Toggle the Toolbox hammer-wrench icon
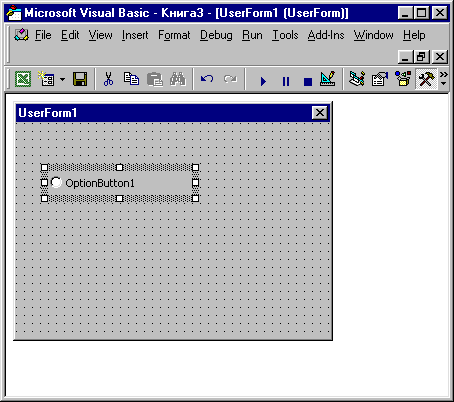 426,79
